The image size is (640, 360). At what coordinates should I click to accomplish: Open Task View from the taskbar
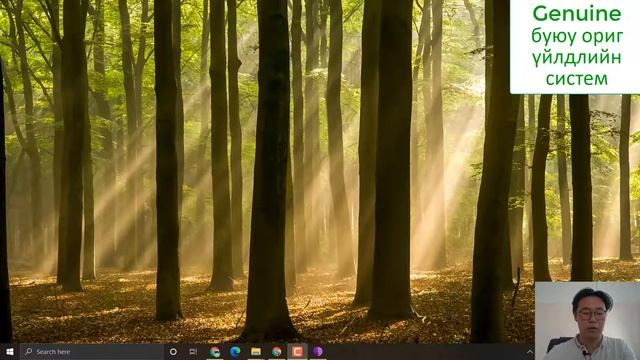click(x=193, y=352)
